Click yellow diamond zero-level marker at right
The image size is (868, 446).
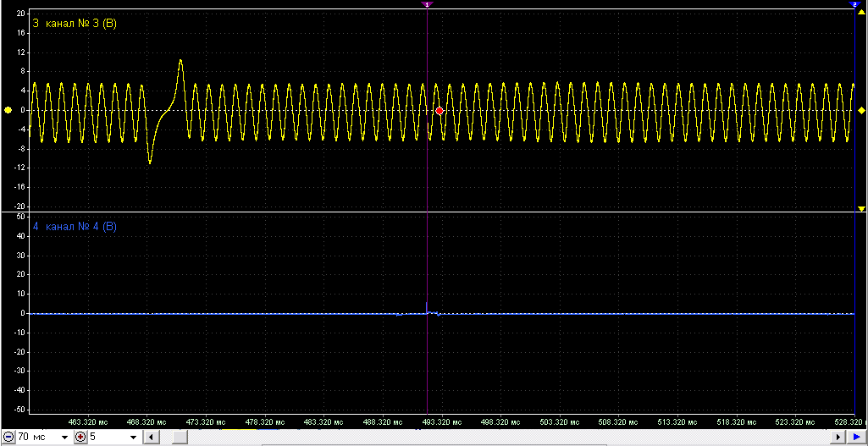coord(861,111)
